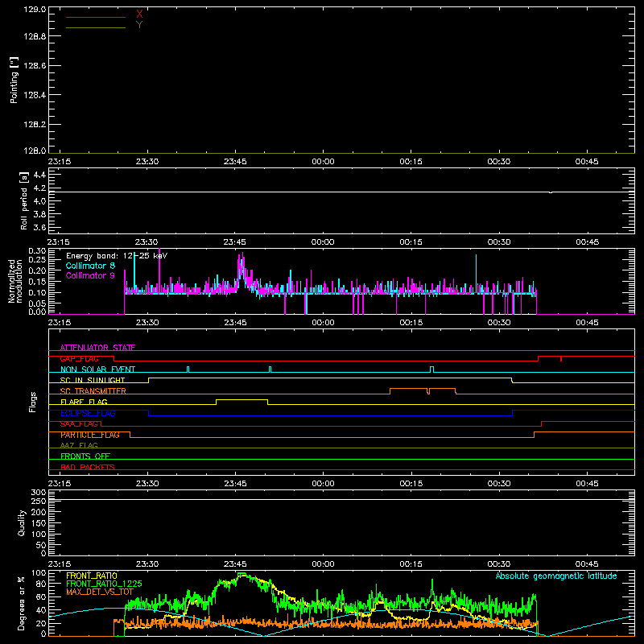Select the 'Flags' axis title
The height and width of the screenshot is (644, 644).
pos(32,402)
